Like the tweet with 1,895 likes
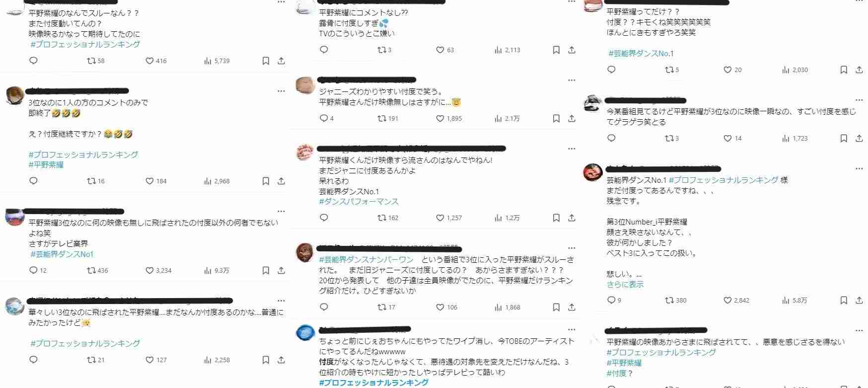Viewport: 868px width, 388px height. 440,118
